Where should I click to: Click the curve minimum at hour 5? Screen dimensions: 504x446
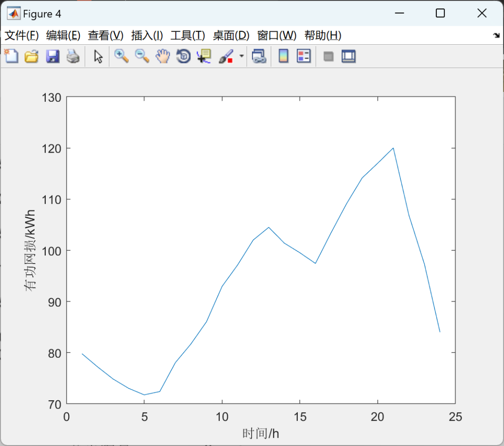144,395
